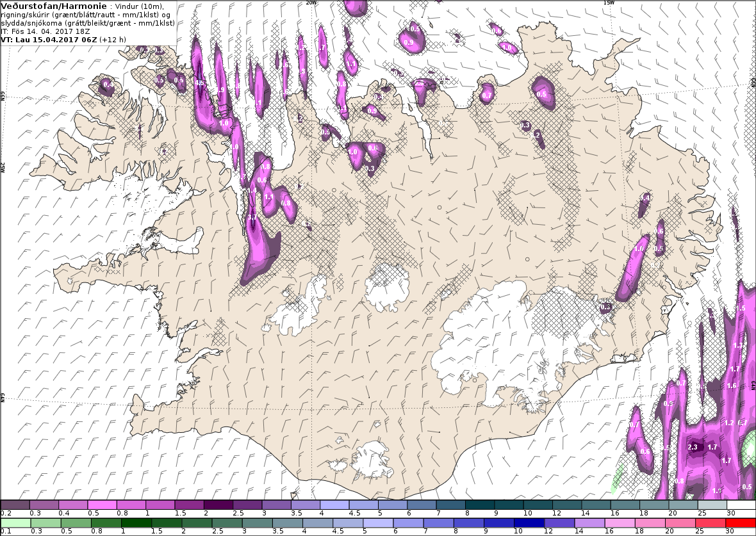The width and height of the screenshot is (756, 536).
Task: Click the violet upper-row swatch labeled 3
Action: pyautogui.click(x=276, y=505)
